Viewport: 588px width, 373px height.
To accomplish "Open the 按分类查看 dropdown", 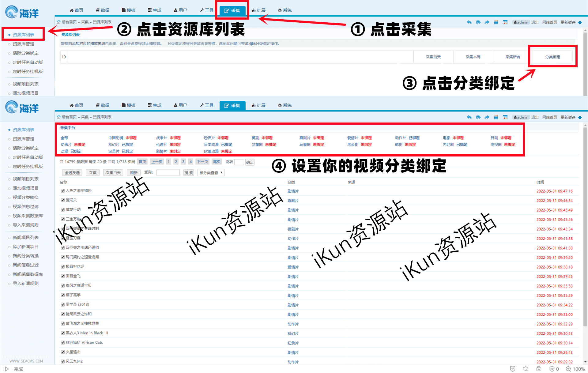I will [x=211, y=173].
